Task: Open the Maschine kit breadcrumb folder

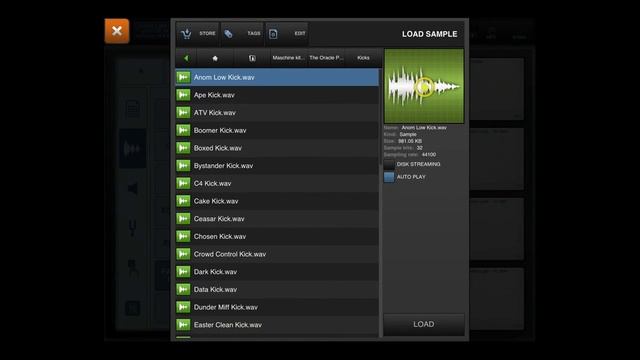Action: 288,58
